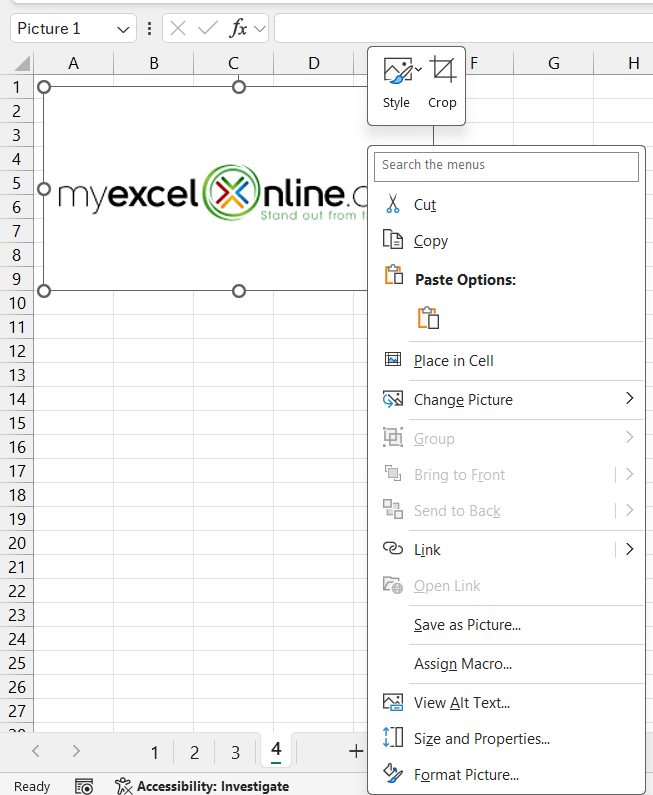Click the Copy pages icon

point(392,239)
